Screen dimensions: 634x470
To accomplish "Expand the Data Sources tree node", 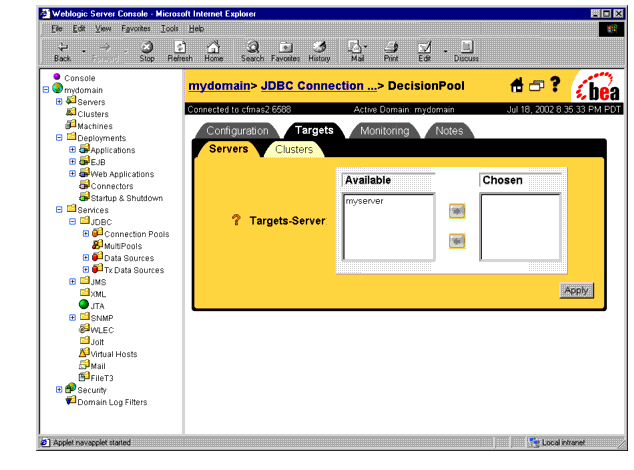I will click(86, 257).
